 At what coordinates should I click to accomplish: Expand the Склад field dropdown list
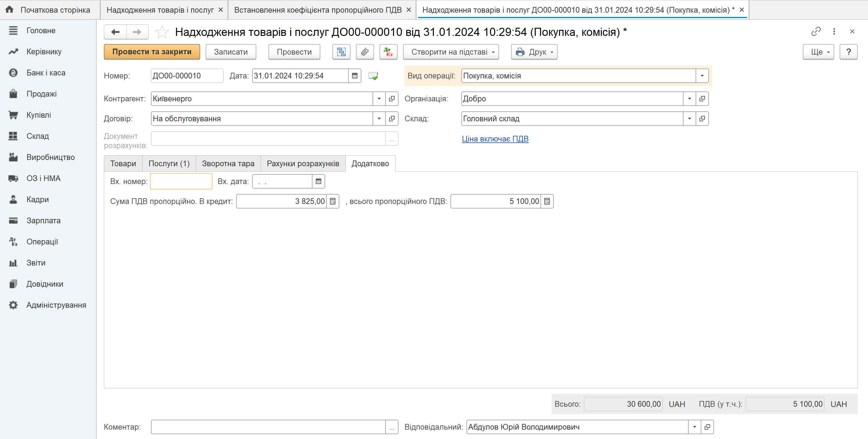click(689, 119)
